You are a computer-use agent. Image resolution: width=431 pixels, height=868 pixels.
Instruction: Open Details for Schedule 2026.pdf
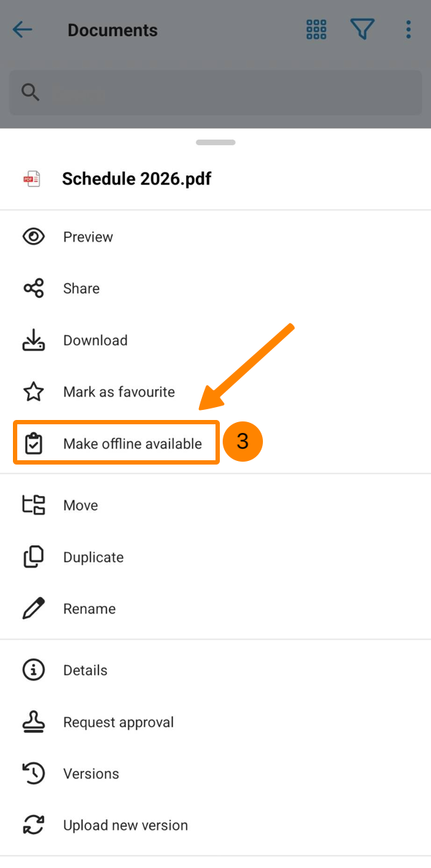coord(85,670)
